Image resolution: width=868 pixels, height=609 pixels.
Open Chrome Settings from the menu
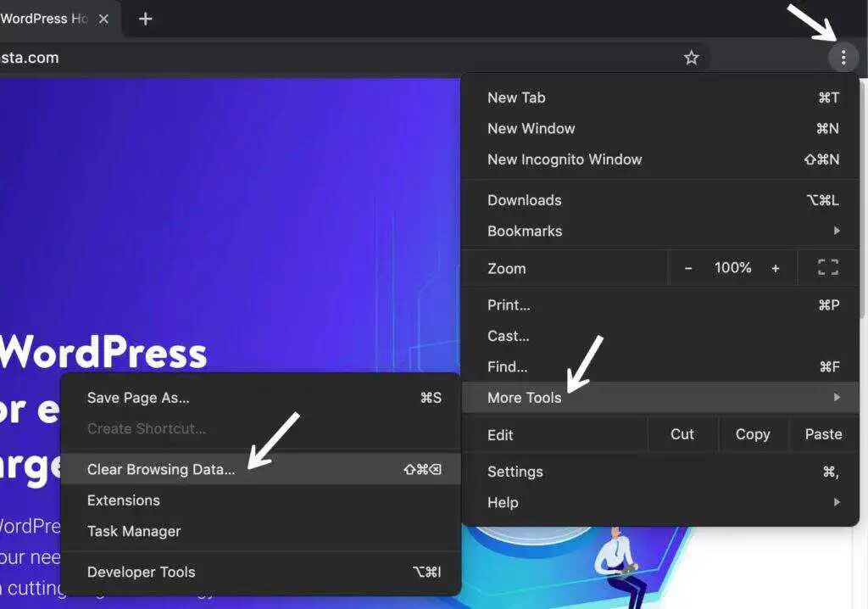click(515, 472)
